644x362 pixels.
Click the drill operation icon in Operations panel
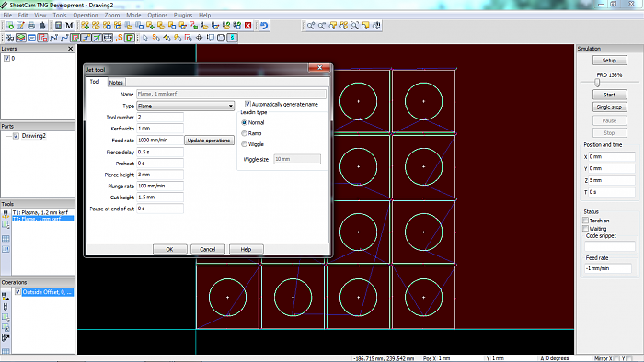[6, 307]
